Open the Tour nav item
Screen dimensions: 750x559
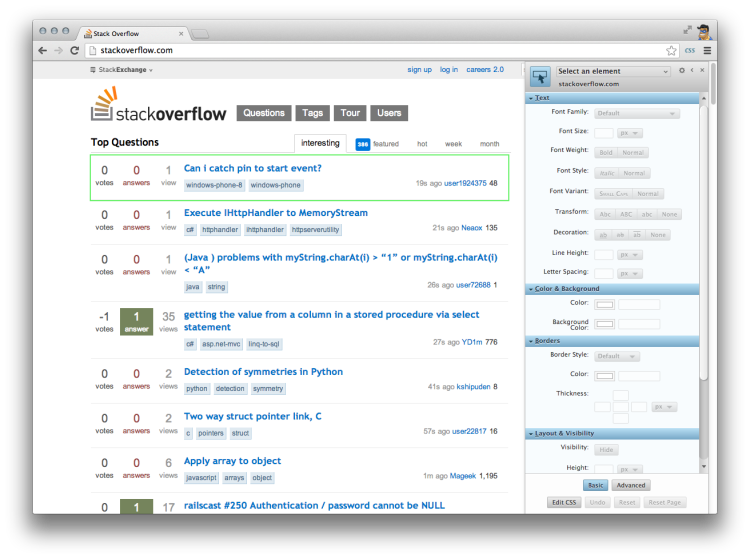click(x=350, y=113)
